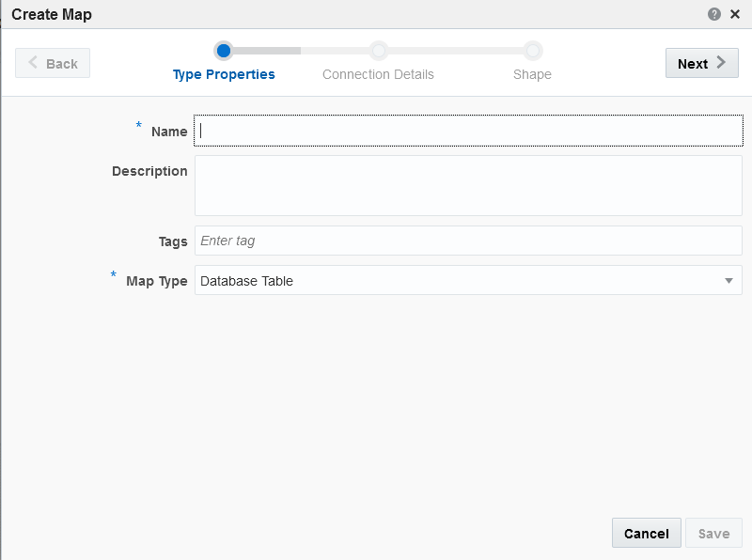Select the Shape step label
Image resolution: width=752 pixels, height=560 pixels.
[532, 74]
